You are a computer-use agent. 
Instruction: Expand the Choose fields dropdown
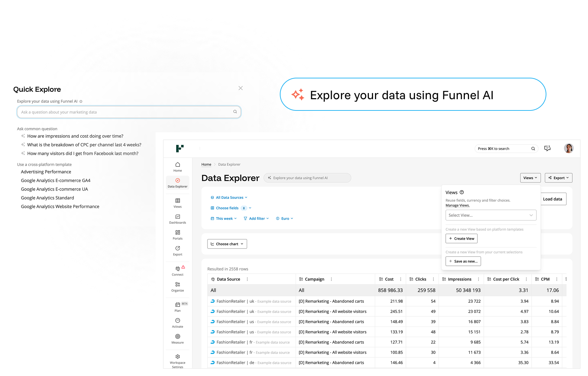pos(231,208)
